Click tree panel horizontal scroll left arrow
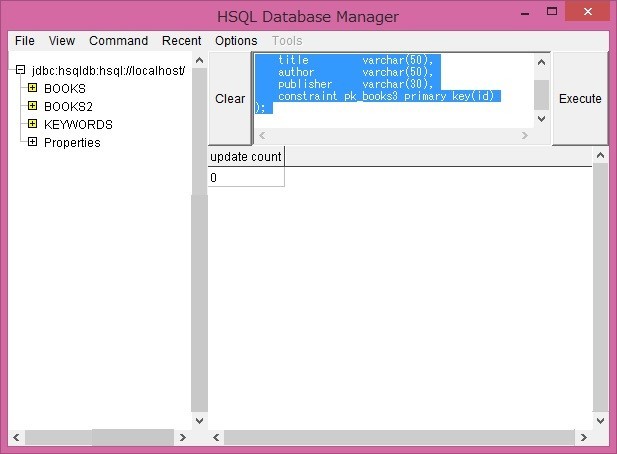Viewport: 617px width, 454px height. [x=16, y=437]
